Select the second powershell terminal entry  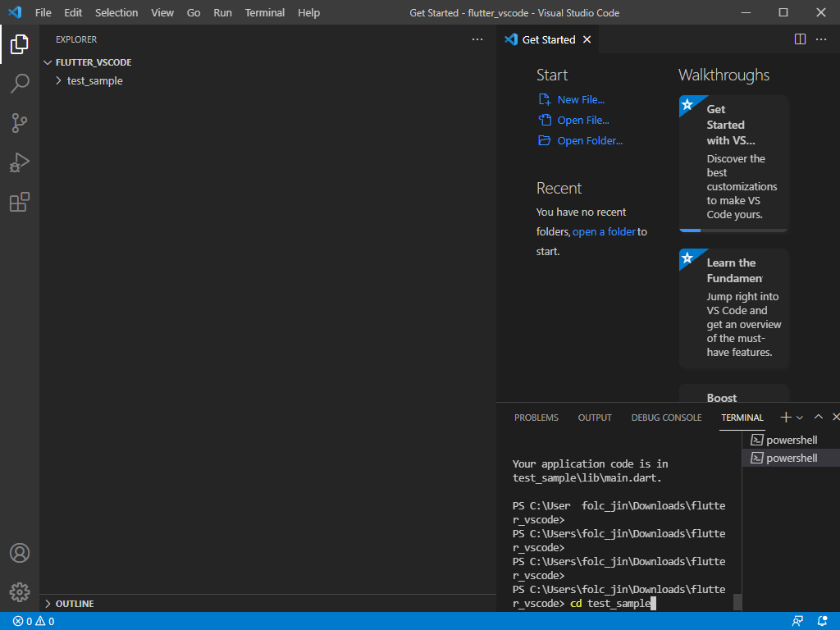791,458
